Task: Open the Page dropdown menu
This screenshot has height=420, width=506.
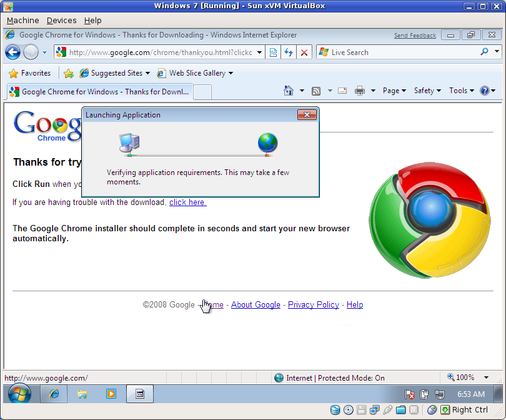Action: tap(394, 91)
